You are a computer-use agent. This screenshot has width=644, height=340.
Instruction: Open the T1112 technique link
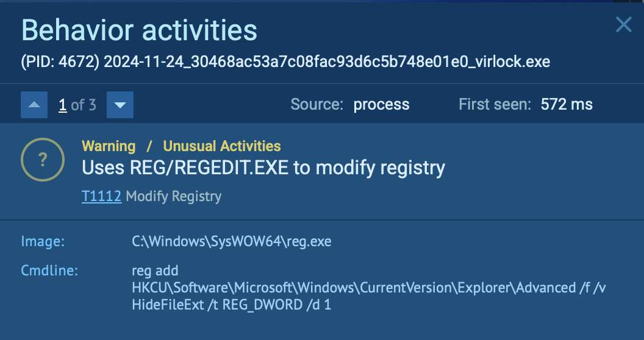point(101,196)
